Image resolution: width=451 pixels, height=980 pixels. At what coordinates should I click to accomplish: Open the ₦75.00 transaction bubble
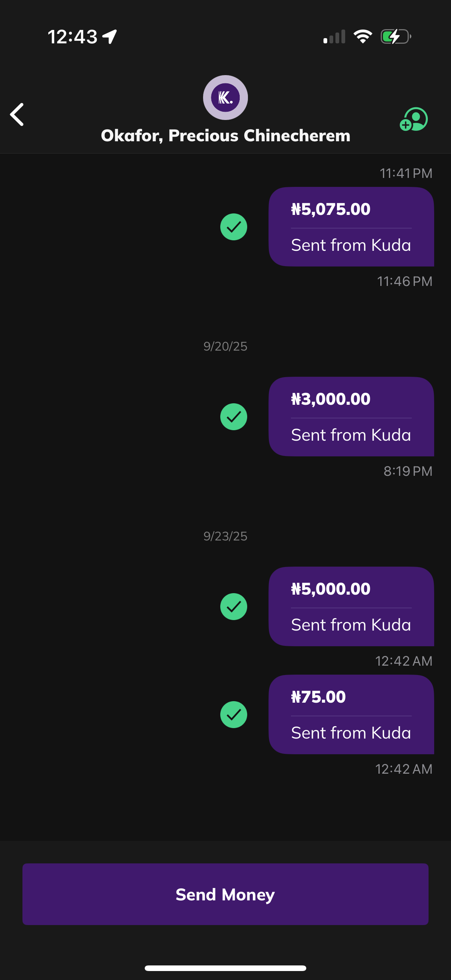pos(351,715)
